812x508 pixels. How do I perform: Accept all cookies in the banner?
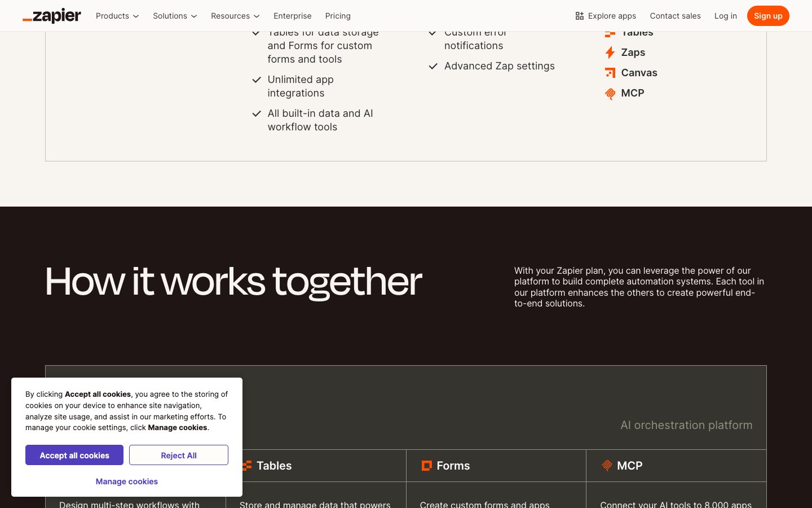(74, 455)
